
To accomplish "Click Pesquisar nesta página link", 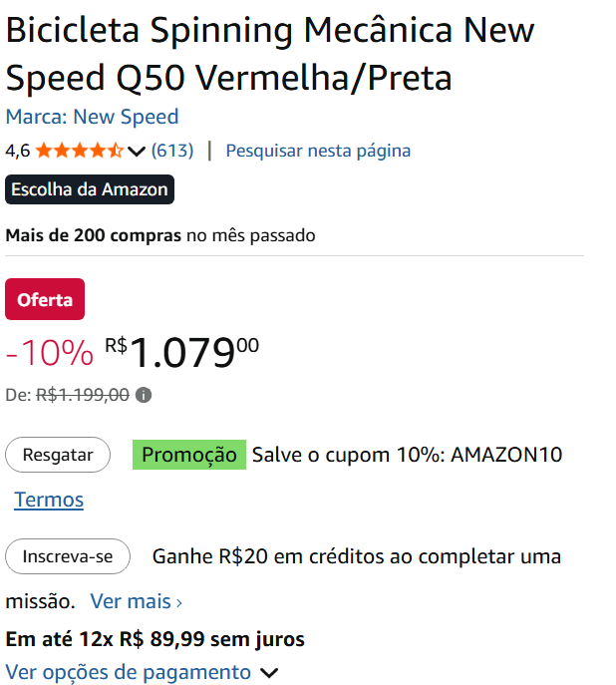I will (318, 151).
